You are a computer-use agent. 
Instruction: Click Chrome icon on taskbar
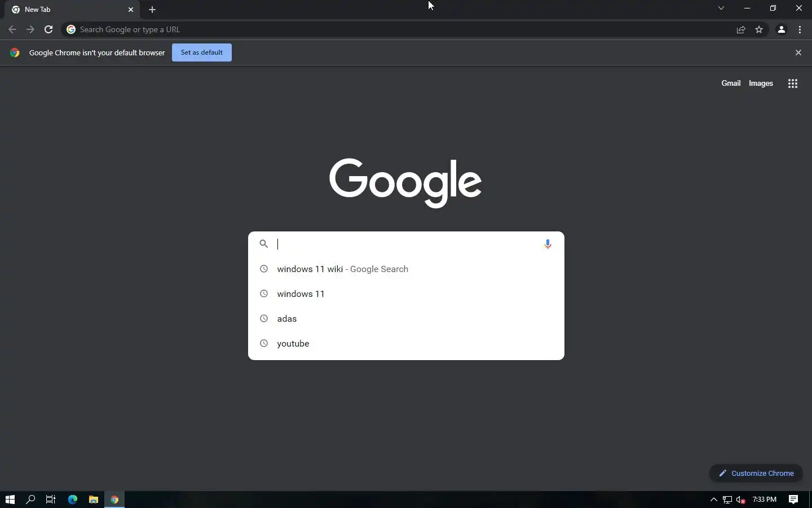click(x=114, y=500)
